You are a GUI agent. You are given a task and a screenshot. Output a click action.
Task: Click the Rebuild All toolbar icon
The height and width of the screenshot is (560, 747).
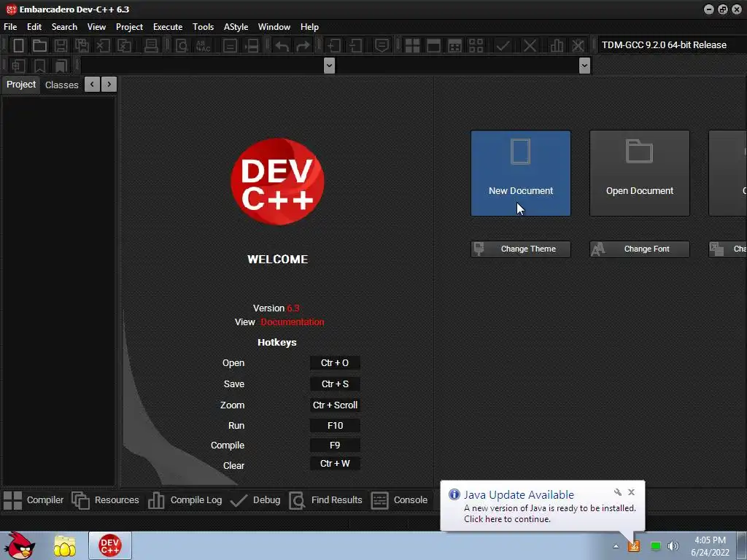(476, 46)
